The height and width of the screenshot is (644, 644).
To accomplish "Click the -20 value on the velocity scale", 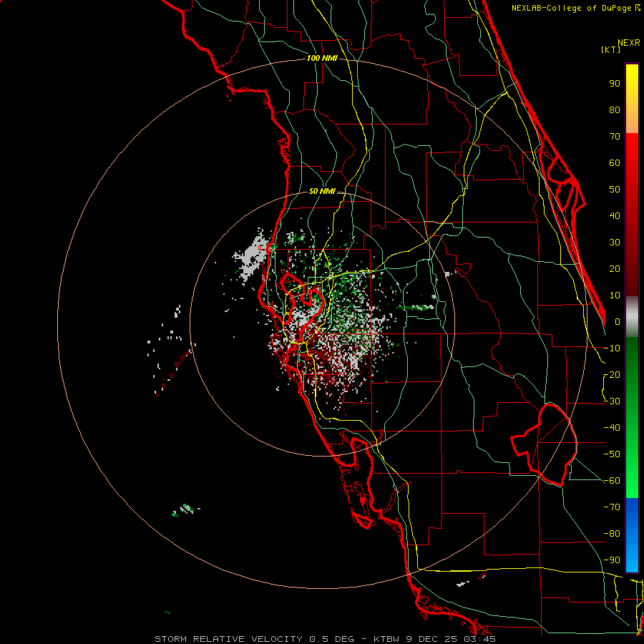I will (x=612, y=374).
